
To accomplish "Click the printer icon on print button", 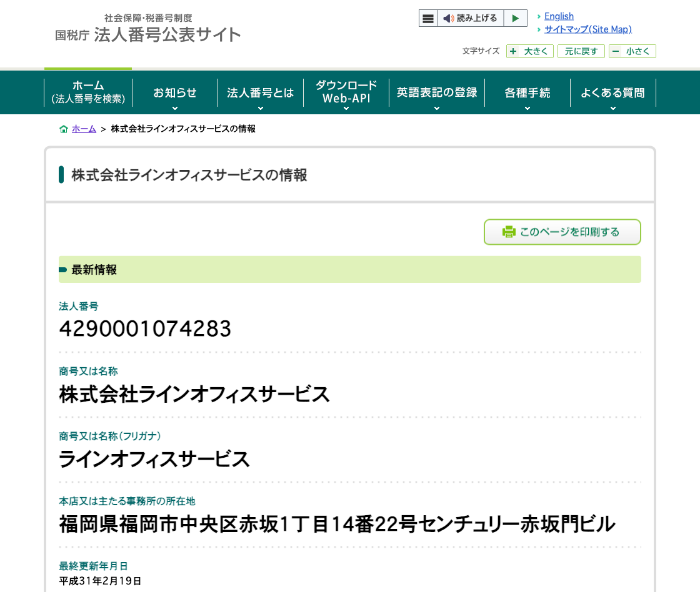I will click(509, 232).
